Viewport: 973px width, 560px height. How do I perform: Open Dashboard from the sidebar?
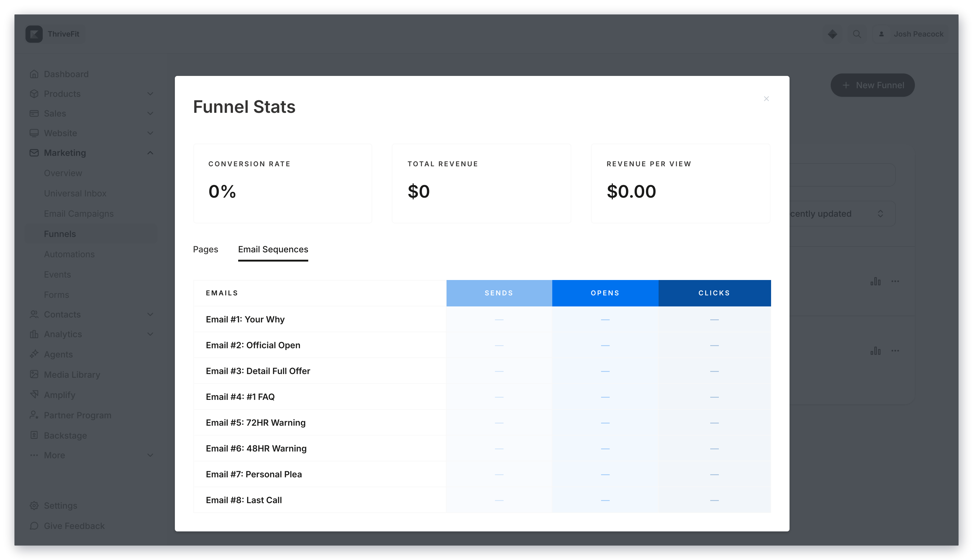(x=66, y=74)
